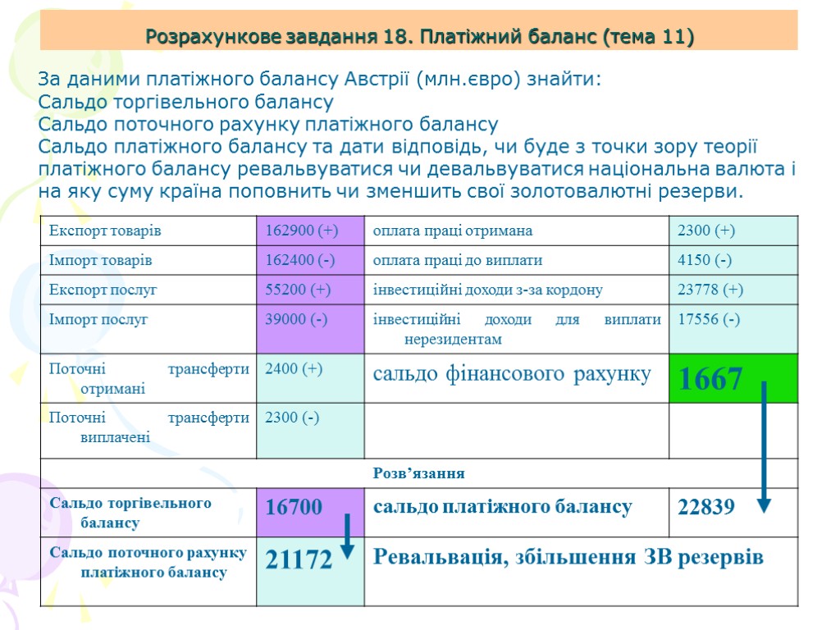Select the result value '16700'
The image size is (840, 630).
tap(294, 507)
